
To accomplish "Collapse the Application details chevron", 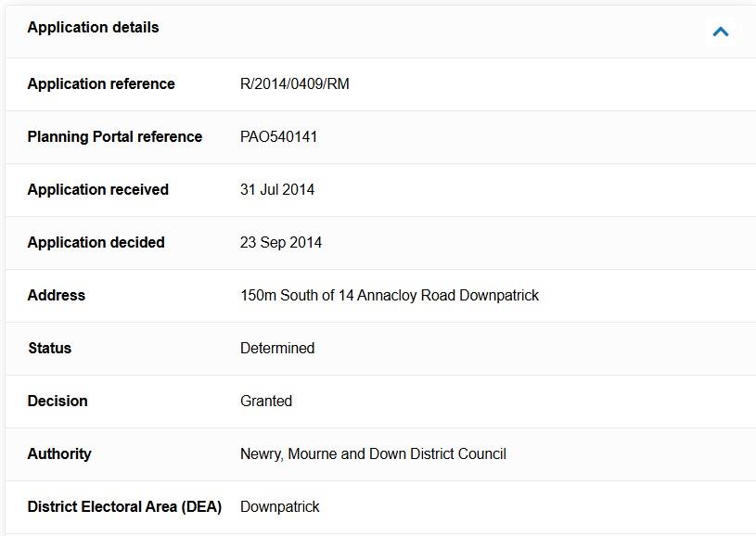I will [721, 32].
